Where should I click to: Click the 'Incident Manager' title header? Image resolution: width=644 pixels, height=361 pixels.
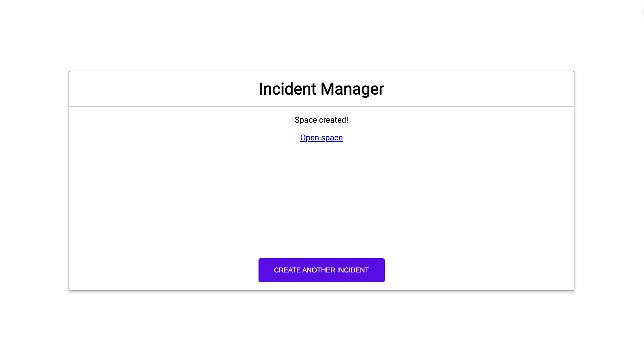click(x=321, y=89)
